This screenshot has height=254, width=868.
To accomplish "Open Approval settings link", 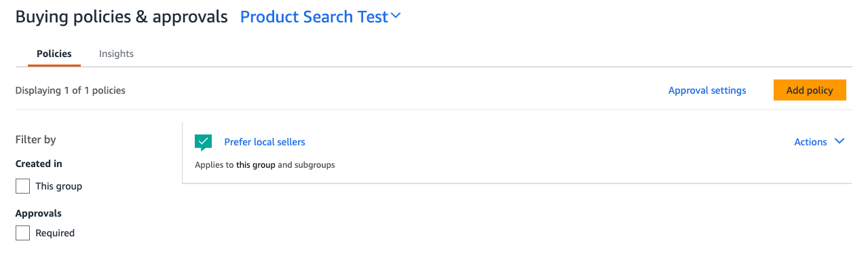I will 707,90.
